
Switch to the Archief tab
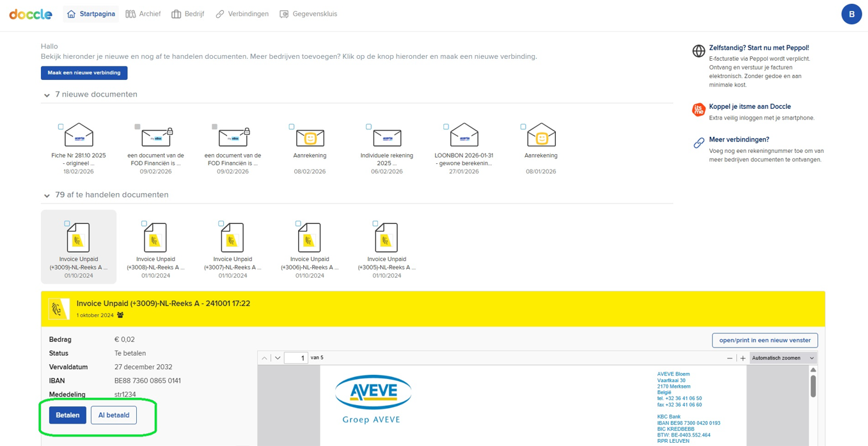tap(143, 14)
